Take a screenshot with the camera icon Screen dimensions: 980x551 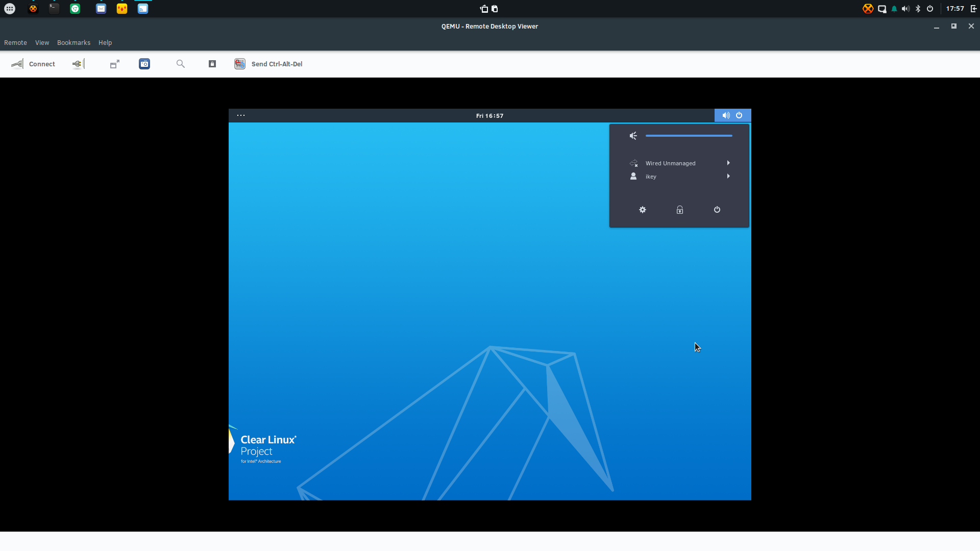tap(144, 64)
